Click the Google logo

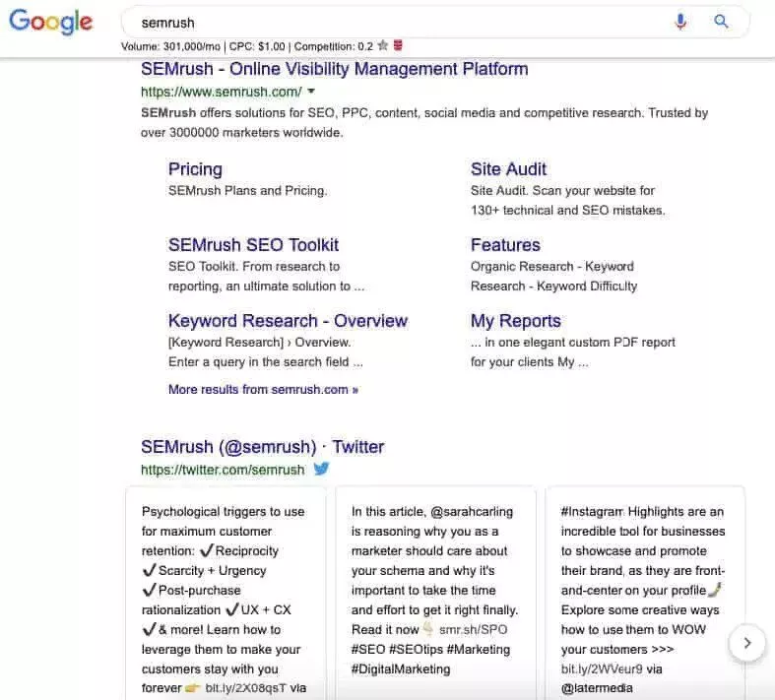click(x=50, y=23)
